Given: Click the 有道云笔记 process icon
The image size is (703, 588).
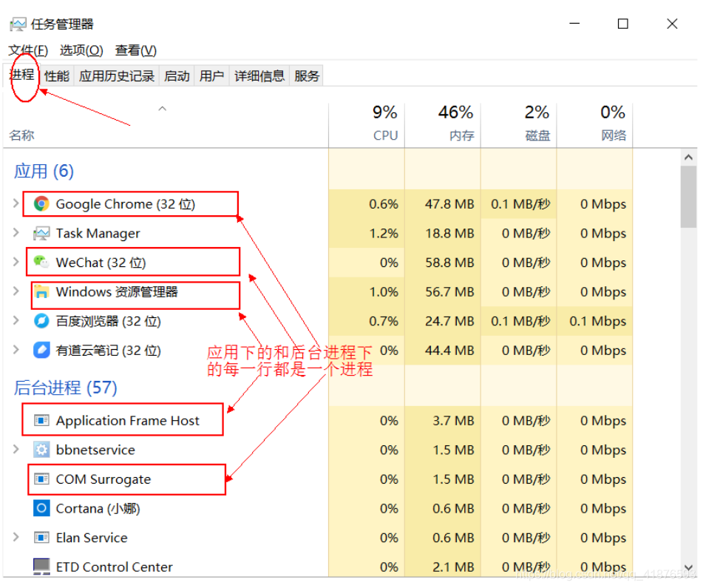Looking at the screenshot, I should coord(41,351).
